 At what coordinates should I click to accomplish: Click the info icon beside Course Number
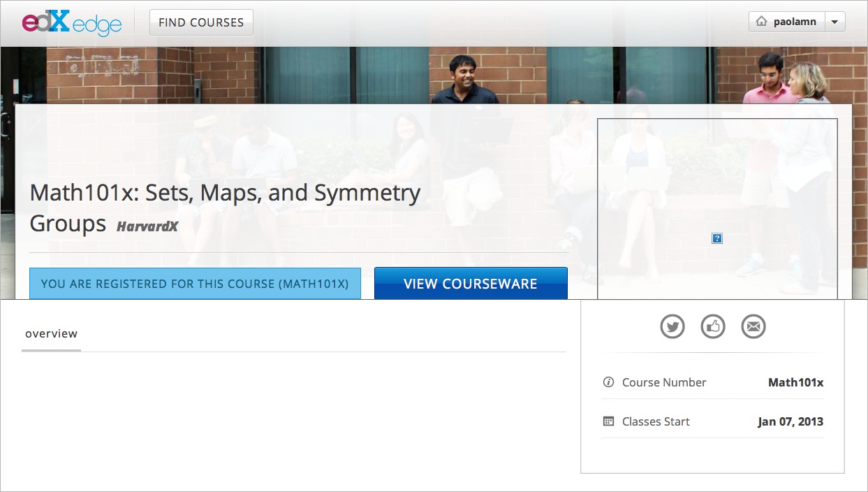point(608,382)
